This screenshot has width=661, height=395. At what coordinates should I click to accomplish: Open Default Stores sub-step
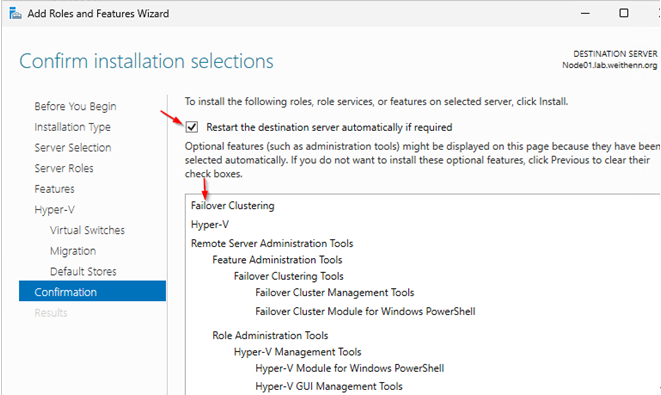[x=83, y=271]
